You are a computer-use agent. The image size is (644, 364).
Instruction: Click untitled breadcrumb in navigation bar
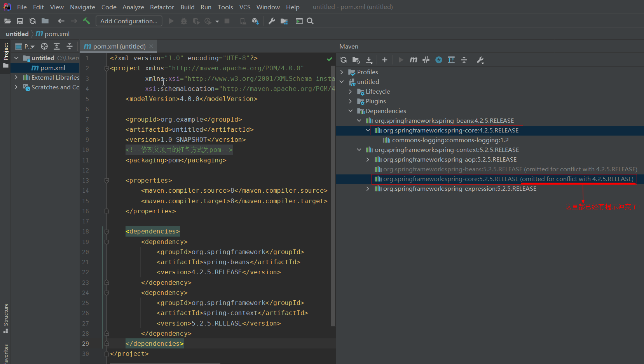(17, 34)
